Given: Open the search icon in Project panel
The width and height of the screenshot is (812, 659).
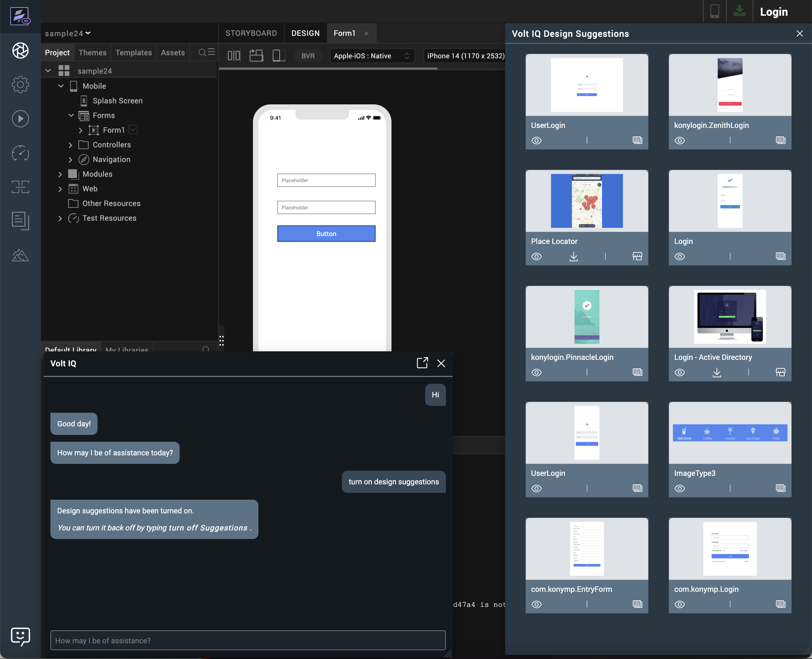Looking at the screenshot, I should pyautogui.click(x=202, y=53).
